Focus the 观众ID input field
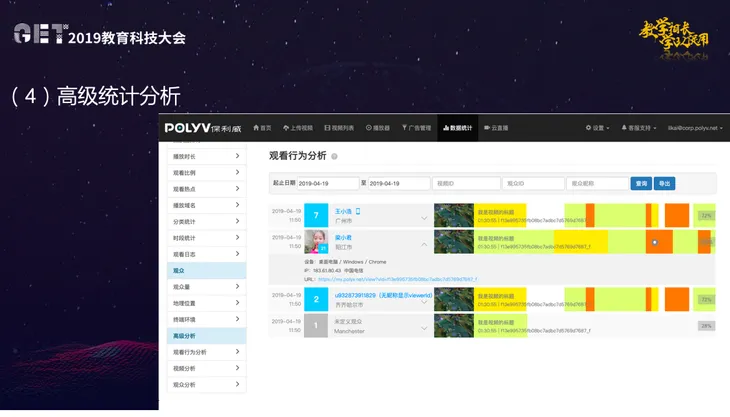 [533, 183]
